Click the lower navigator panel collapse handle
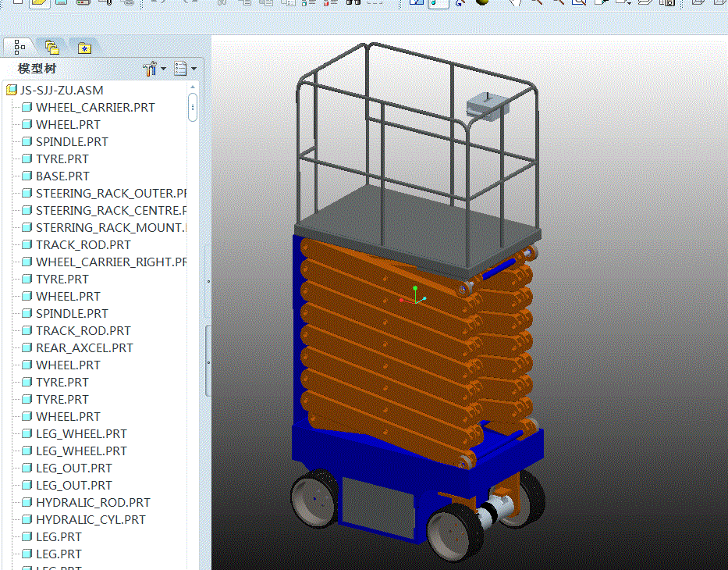728x570 pixels. click(x=208, y=362)
